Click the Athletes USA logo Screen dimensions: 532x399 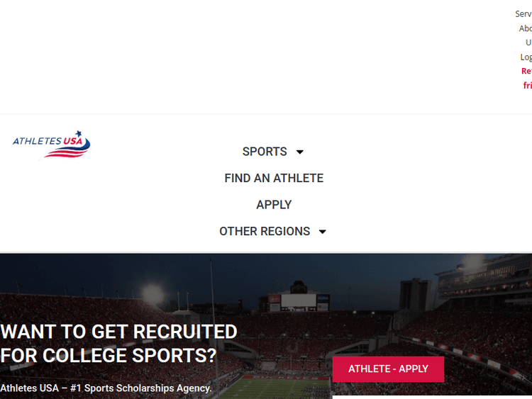[52, 144]
